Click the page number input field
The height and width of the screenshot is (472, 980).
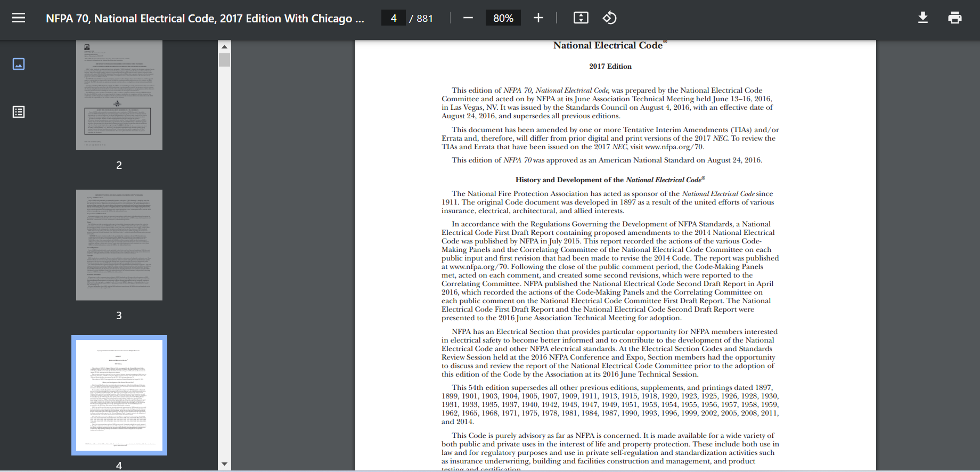[394, 18]
